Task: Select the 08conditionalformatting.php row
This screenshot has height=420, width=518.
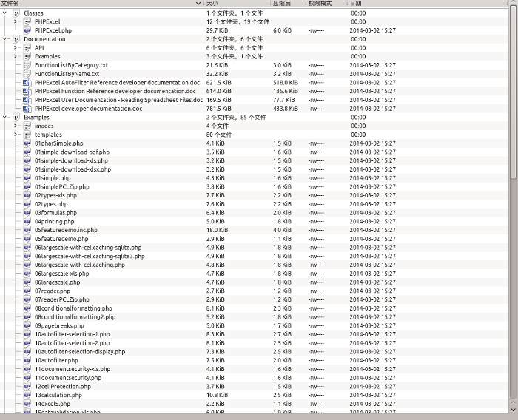Action: click(254, 308)
